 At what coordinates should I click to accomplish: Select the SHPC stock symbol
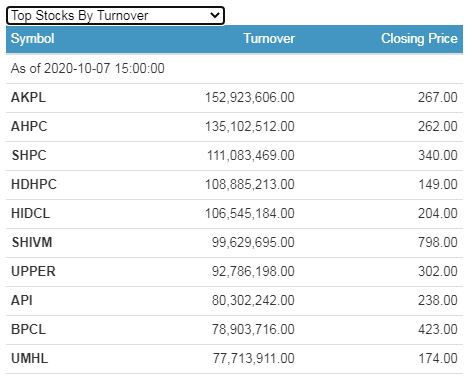pyautogui.click(x=29, y=156)
